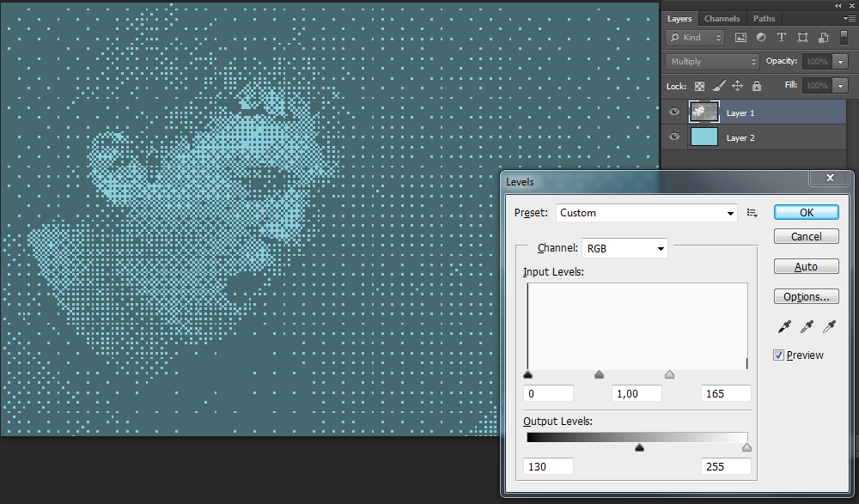Open the Fill slider arrow
The height and width of the screenshot is (504, 859).
[840, 86]
